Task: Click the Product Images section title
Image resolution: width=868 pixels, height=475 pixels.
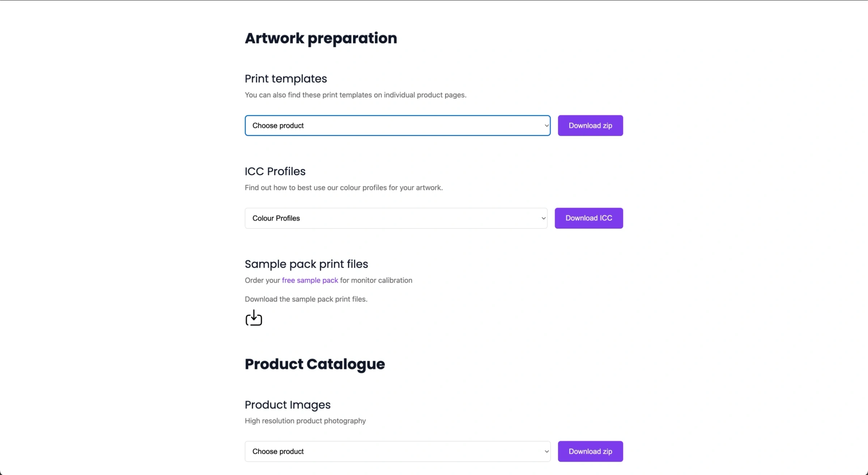Action: [288, 404]
